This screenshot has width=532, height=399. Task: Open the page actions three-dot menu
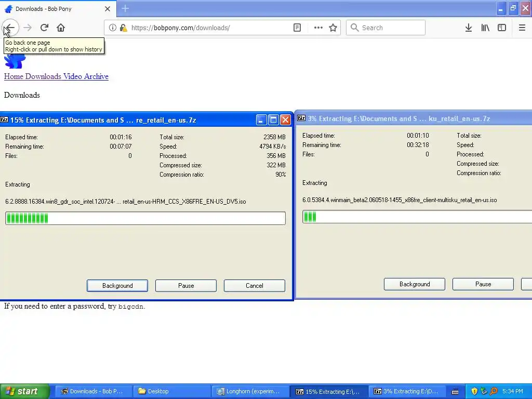pyautogui.click(x=318, y=28)
